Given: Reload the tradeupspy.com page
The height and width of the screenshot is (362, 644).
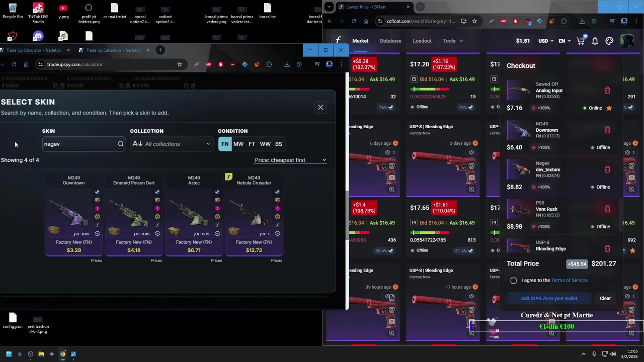Looking at the screenshot, I should [14, 64].
